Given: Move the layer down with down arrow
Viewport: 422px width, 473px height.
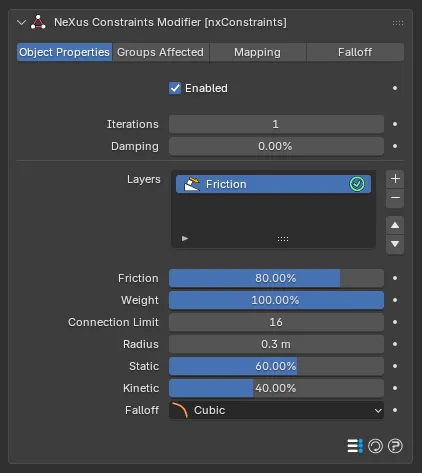Looking at the screenshot, I should coord(395,244).
